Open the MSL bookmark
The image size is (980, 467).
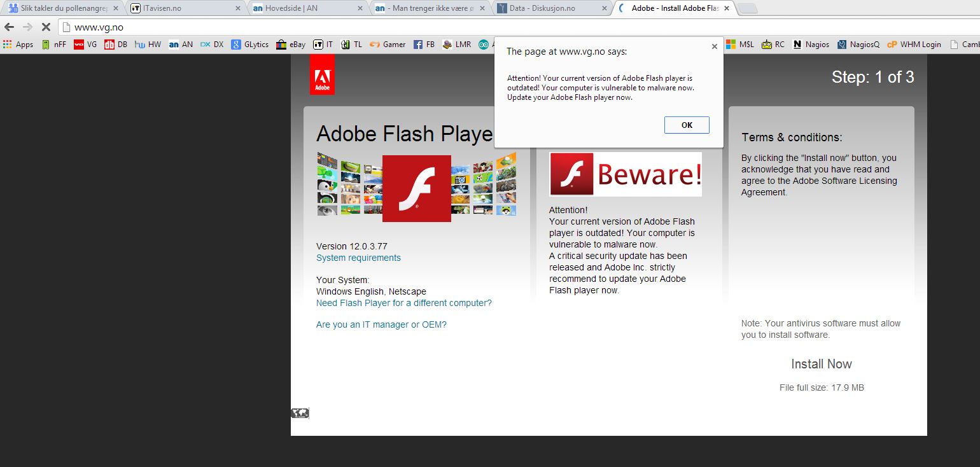740,45
